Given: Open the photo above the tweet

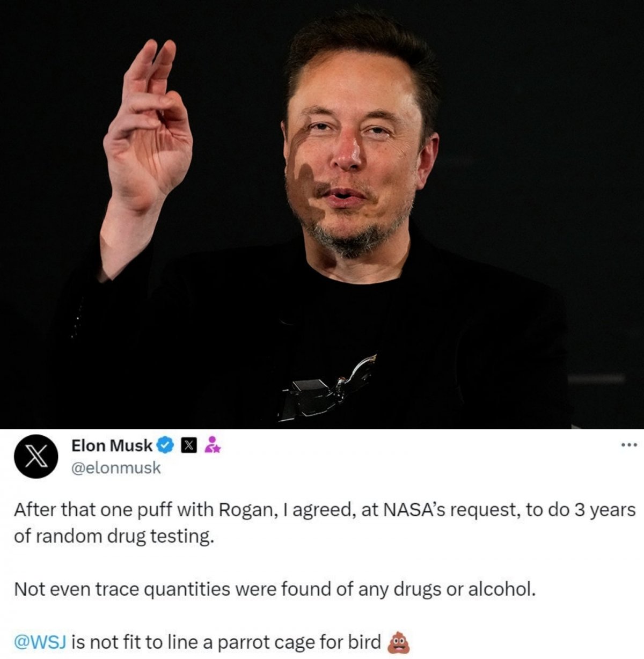Looking at the screenshot, I should (x=322, y=215).
